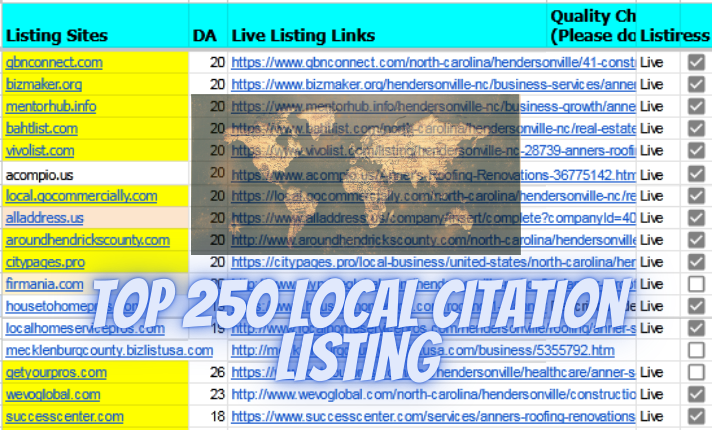The image size is (712, 430).
Task: Open the https://citypages.pro/local-business live listing URL
Action: pyautogui.click(x=433, y=262)
